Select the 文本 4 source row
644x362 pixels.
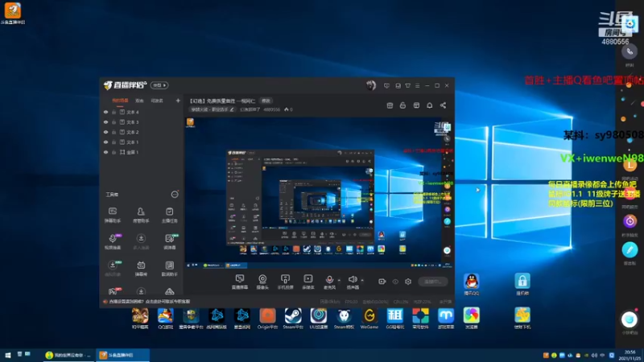[x=141, y=112]
